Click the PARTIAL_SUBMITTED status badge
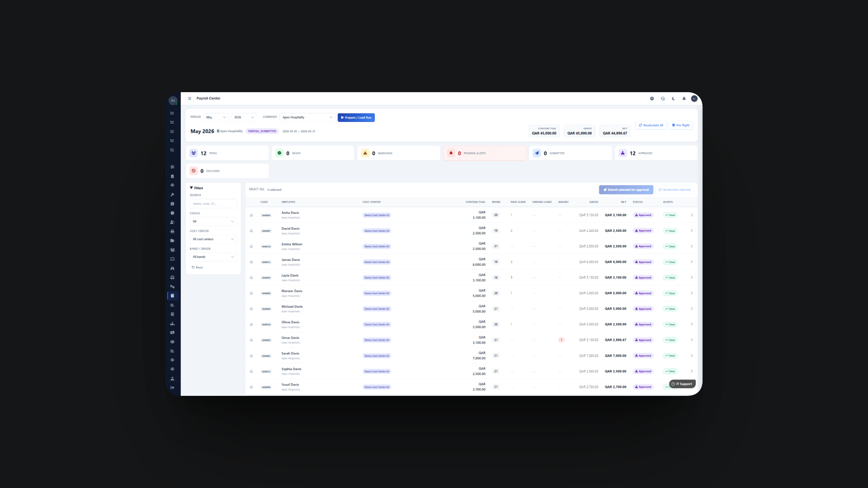The height and width of the screenshot is (488, 868). tap(262, 131)
